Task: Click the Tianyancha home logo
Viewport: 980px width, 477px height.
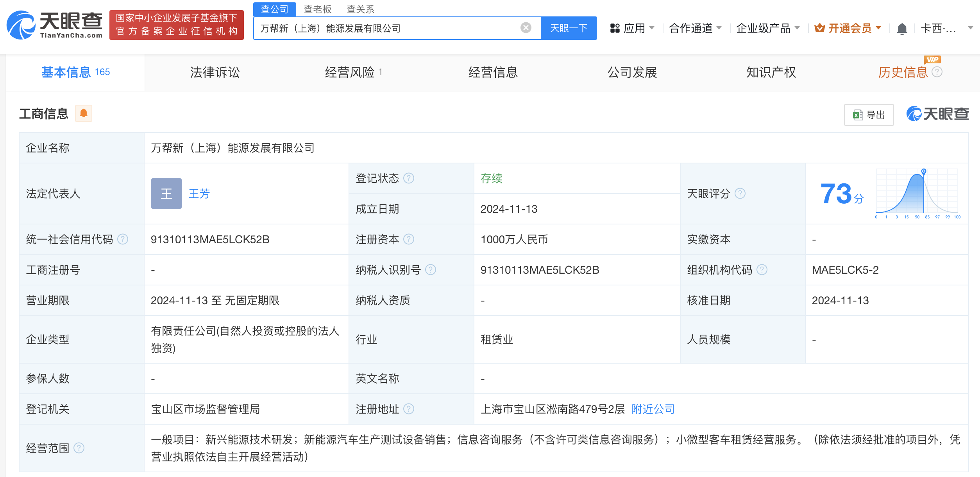Action: click(x=55, y=25)
